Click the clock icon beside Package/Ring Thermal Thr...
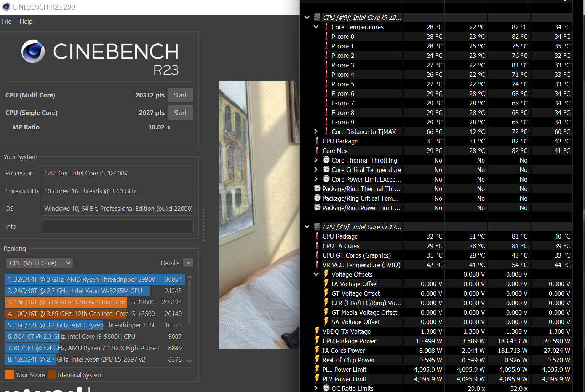The image size is (585, 392). point(317,189)
